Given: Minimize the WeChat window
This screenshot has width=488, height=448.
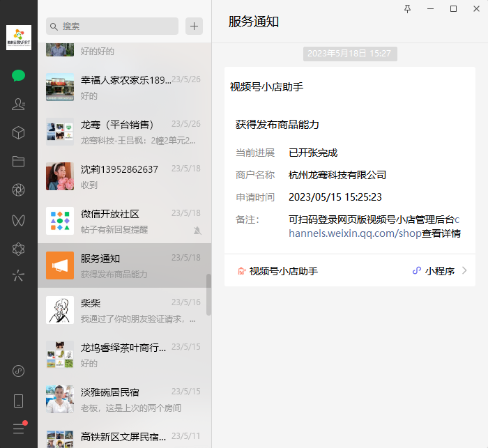Looking at the screenshot, I should click(430, 9).
